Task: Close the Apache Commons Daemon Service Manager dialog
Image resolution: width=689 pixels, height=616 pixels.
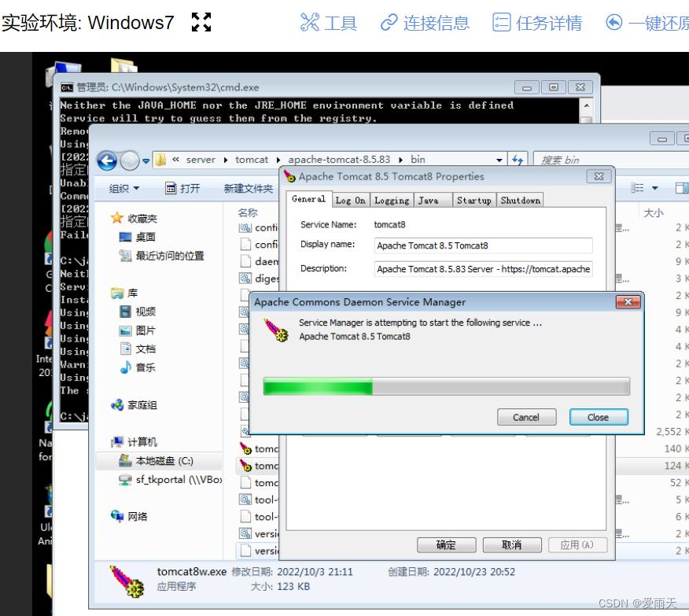Action: click(628, 302)
